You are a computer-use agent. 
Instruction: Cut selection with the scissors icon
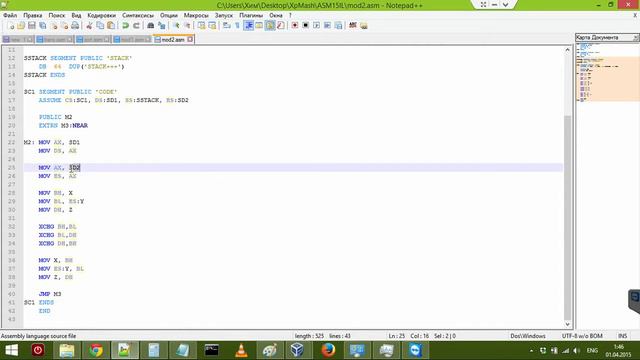pyautogui.click(x=89, y=25)
